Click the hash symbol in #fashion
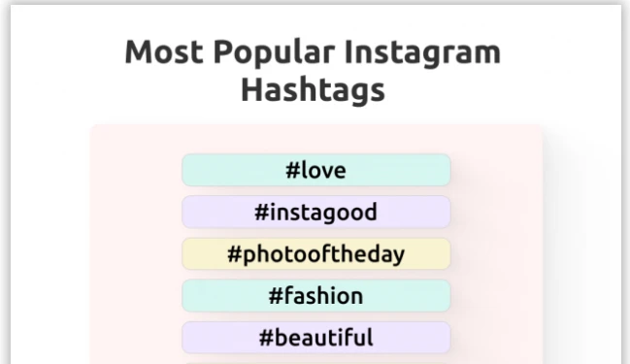The height and width of the screenshot is (364, 630). pyautogui.click(x=276, y=296)
